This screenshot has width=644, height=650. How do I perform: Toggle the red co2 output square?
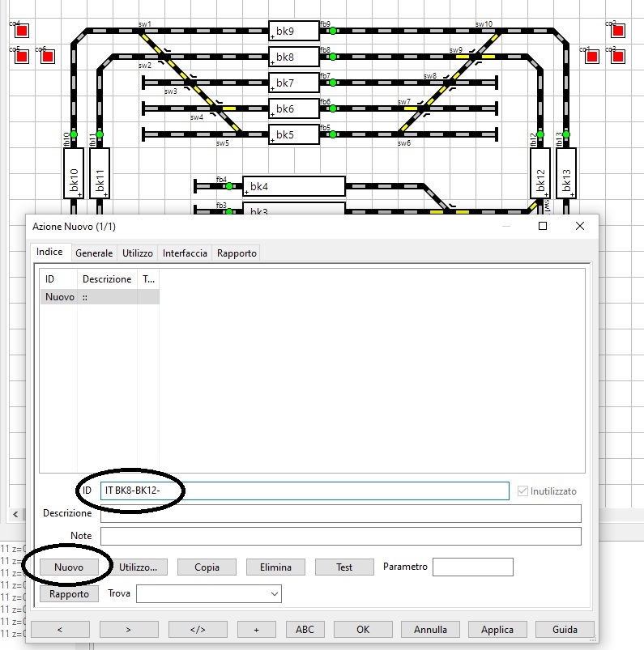(x=617, y=31)
